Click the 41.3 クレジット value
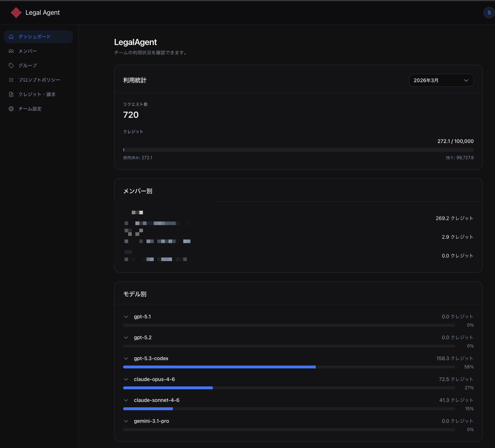The width and height of the screenshot is (495, 448). click(x=456, y=400)
